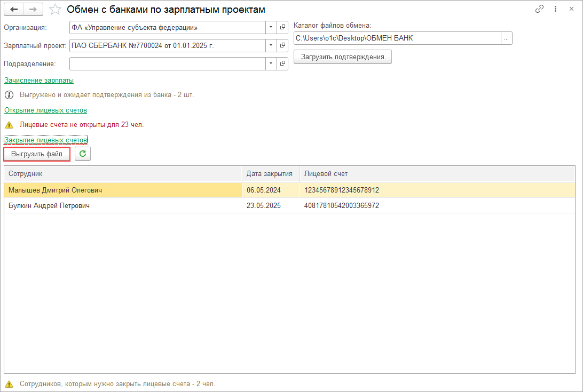The image size is (583, 392).
Task: Browse for exchange files folder
Action: point(506,38)
